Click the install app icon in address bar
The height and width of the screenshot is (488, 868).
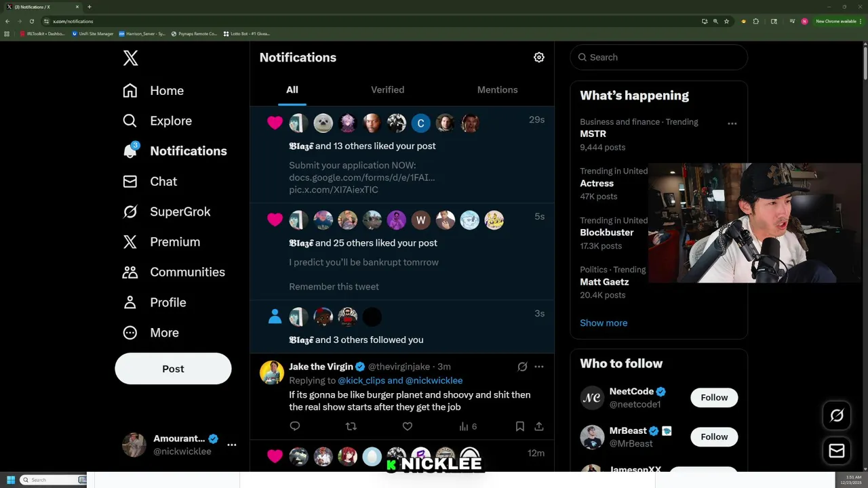(x=705, y=21)
